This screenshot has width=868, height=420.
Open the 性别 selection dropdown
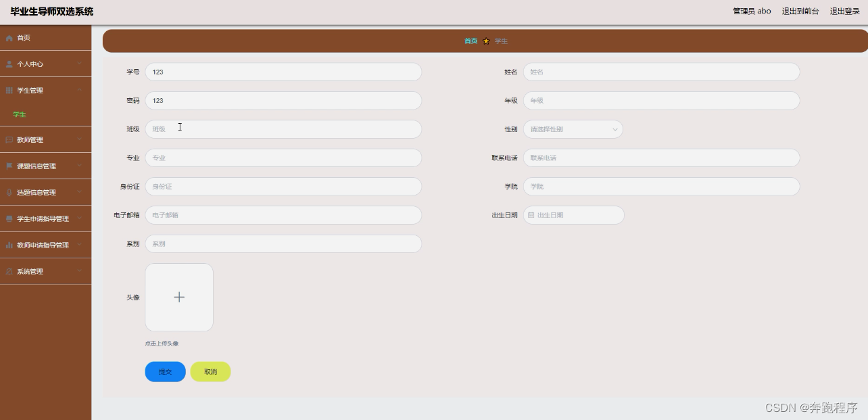573,129
